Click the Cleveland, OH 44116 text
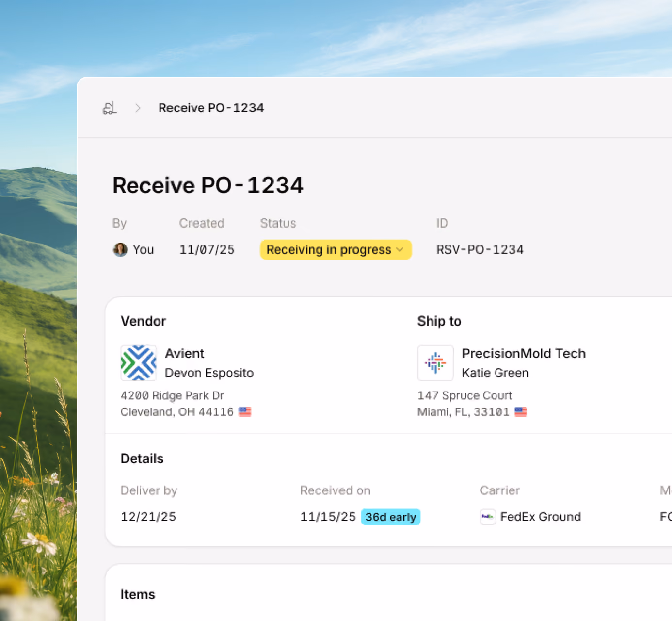The width and height of the screenshot is (672, 621). [x=177, y=412]
